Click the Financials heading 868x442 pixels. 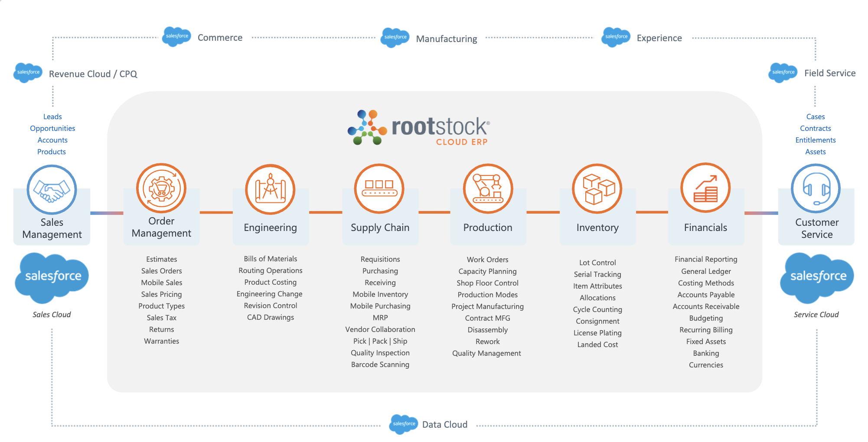(x=705, y=227)
